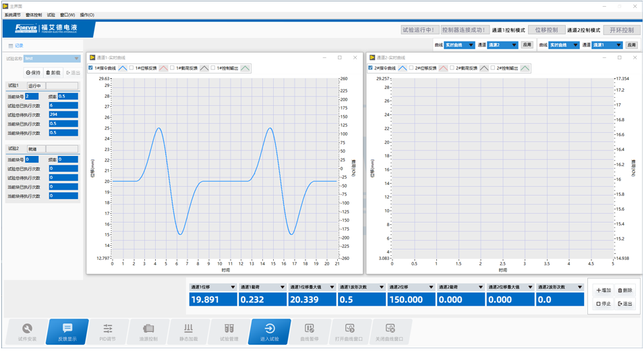Open the 窗口(W) menu
This screenshot has width=644, height=351.
tap(67, 15)
